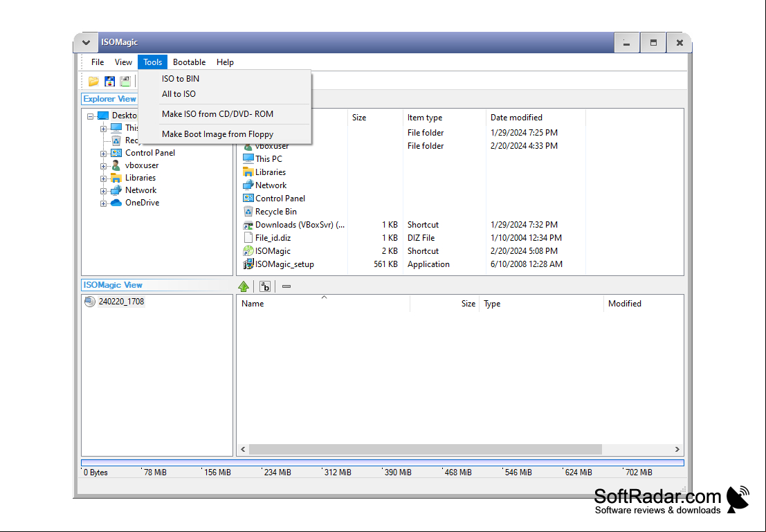Click the disc capacity progress bar
Image resolution: width=766 pixels, height=532 pixels.
(x=383, y=463)
